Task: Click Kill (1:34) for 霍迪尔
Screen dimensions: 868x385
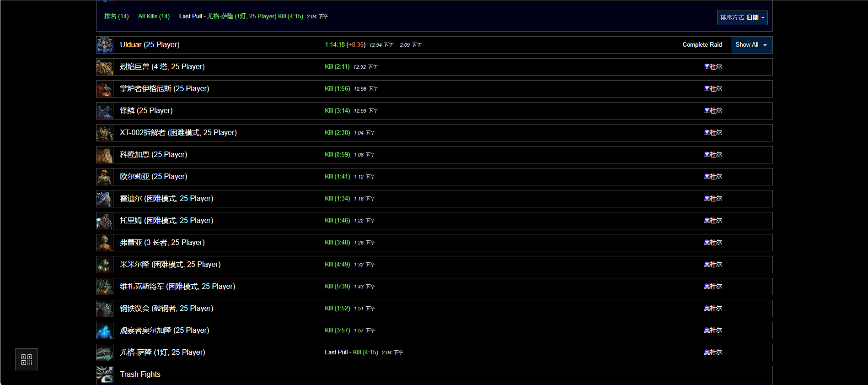Action: pos(337,199)
